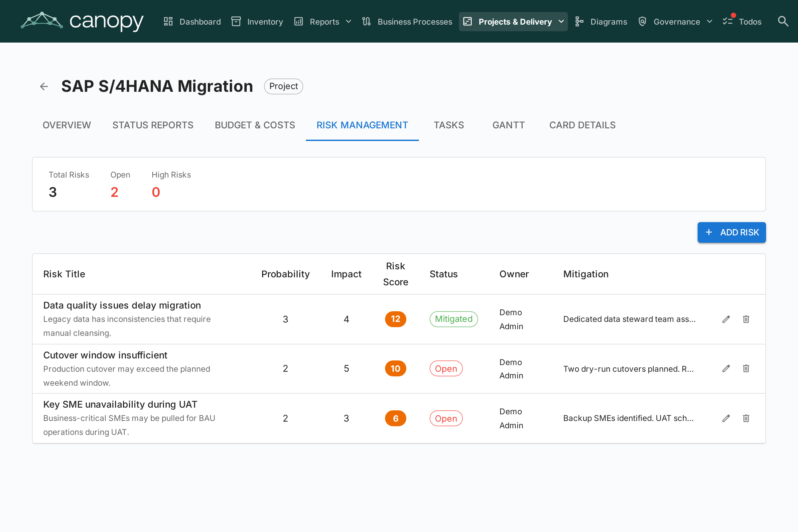Navigate to Diagrams
The height and width of the screenshot is (532, 798).
(x=601, y=22)
